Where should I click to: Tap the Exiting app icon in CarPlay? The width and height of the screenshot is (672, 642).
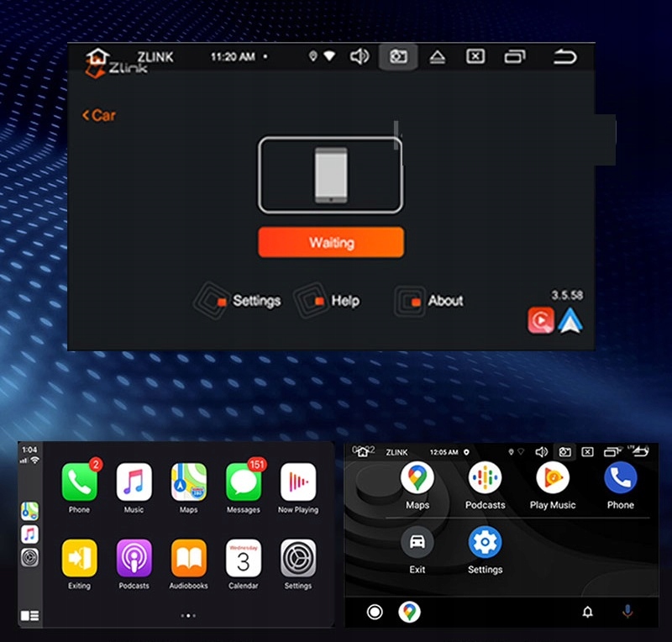coord(79,559)
